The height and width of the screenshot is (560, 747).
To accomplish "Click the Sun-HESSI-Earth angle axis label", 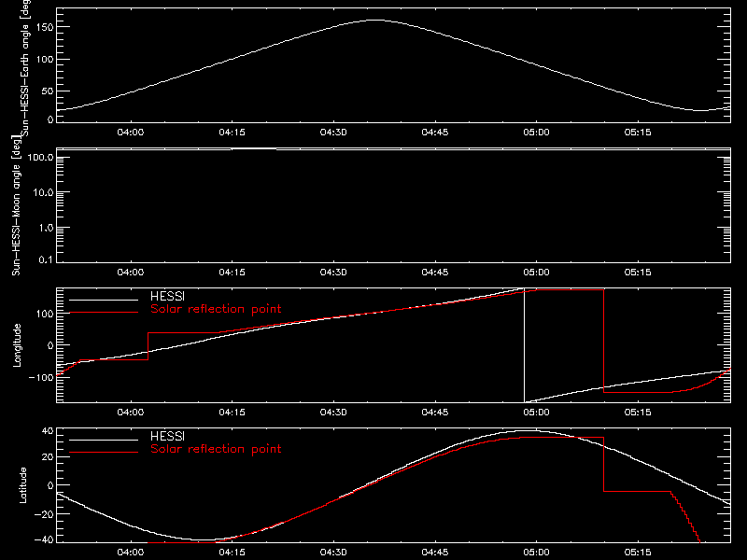I will 25,68.
